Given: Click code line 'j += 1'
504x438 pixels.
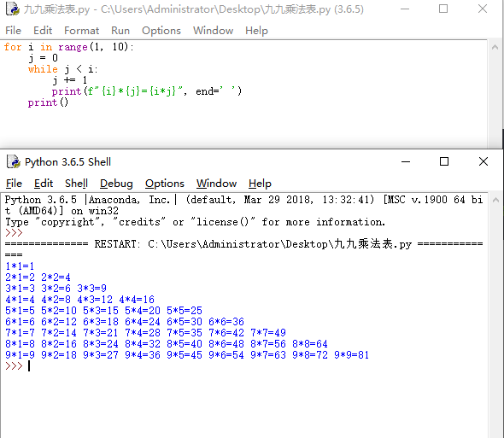Looking at the screenshot, I should coord(69,80).
